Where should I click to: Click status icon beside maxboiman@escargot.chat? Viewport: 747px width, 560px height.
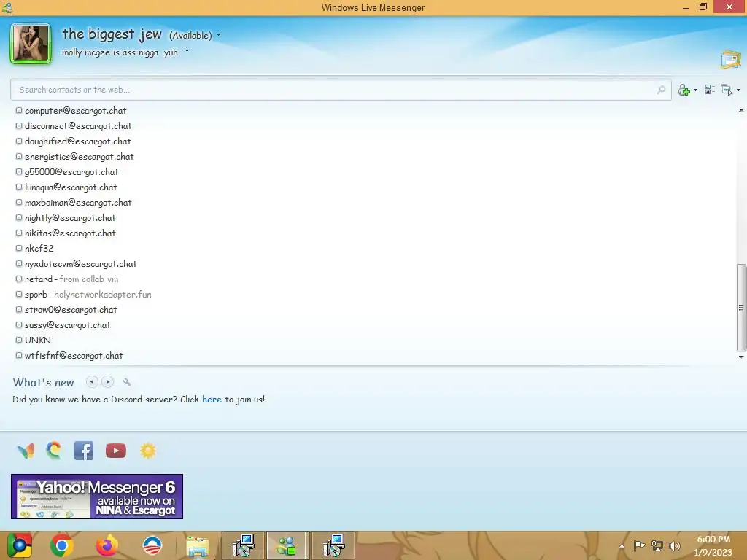(x=18, y=202)
